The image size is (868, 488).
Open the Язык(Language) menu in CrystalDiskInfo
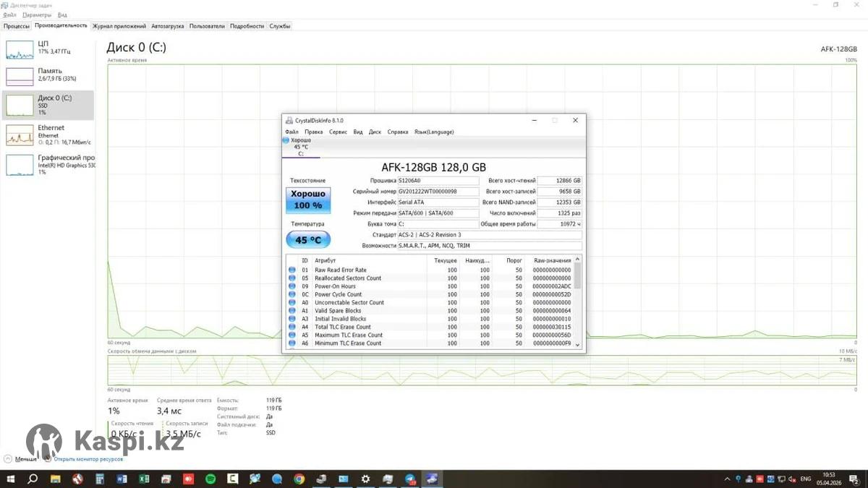point(434,132)
